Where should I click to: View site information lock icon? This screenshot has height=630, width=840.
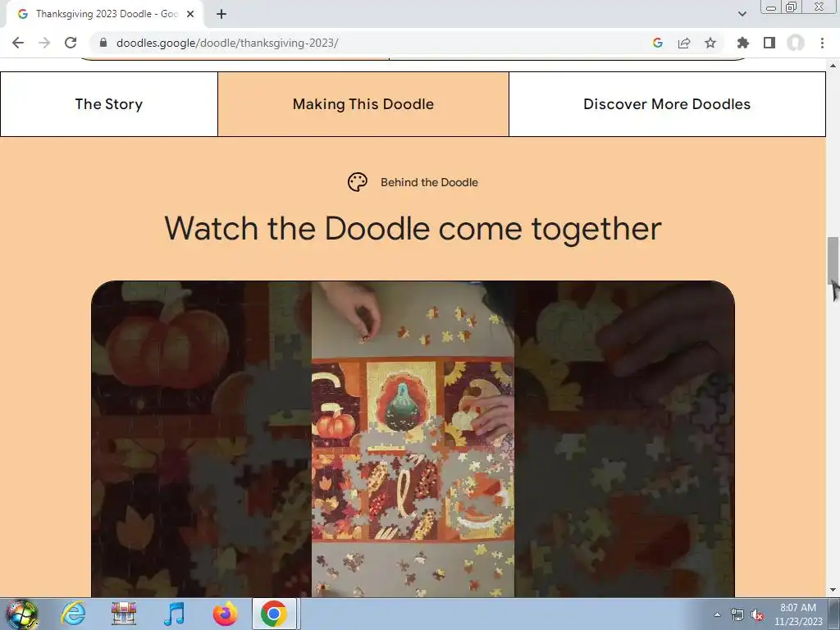(103, 43)
